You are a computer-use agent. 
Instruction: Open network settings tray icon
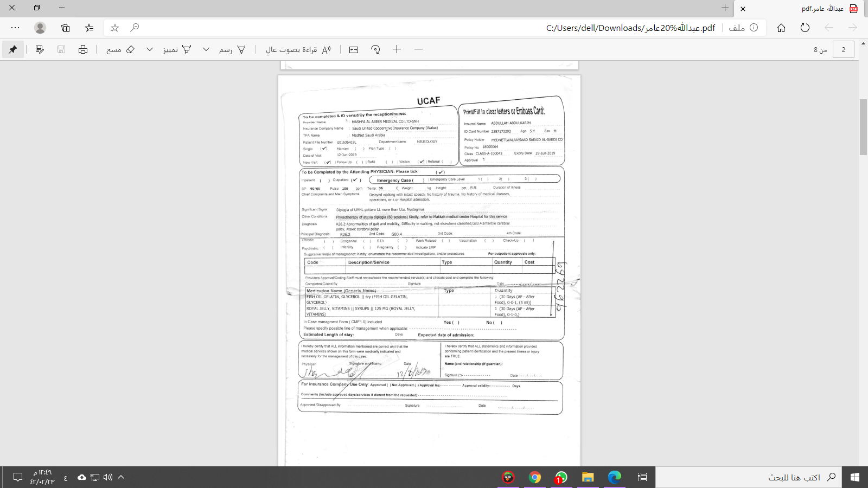pyautogui.click(x=95, y=477)
